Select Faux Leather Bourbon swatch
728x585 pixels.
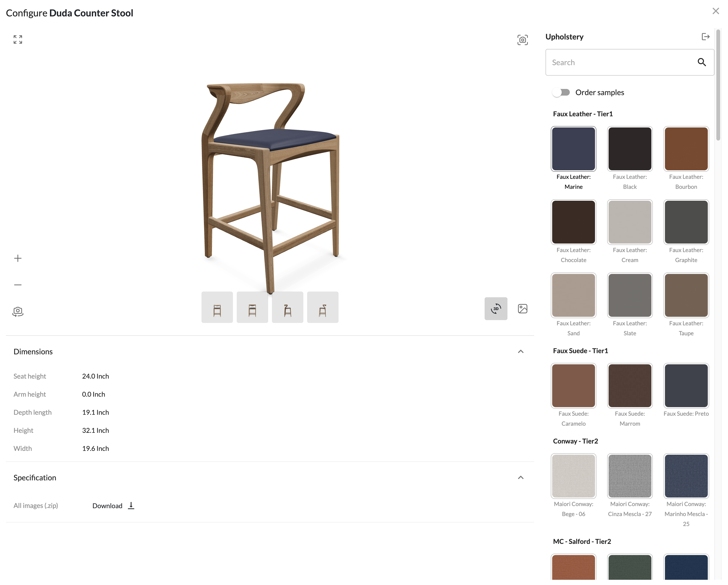tap(686, 149)
